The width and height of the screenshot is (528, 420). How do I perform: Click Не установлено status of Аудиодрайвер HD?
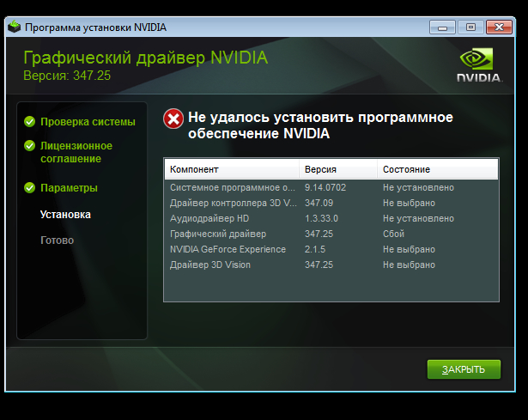418,218
